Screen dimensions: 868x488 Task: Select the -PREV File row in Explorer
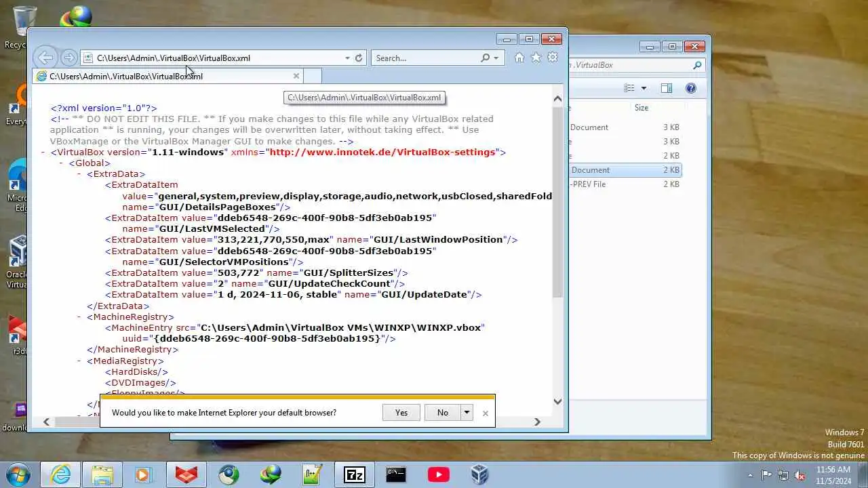tap(625, 184)
